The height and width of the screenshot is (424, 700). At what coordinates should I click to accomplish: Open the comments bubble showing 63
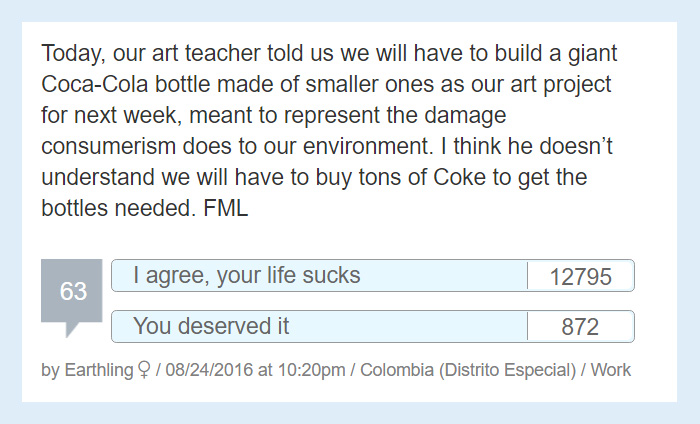coord(72,291)
